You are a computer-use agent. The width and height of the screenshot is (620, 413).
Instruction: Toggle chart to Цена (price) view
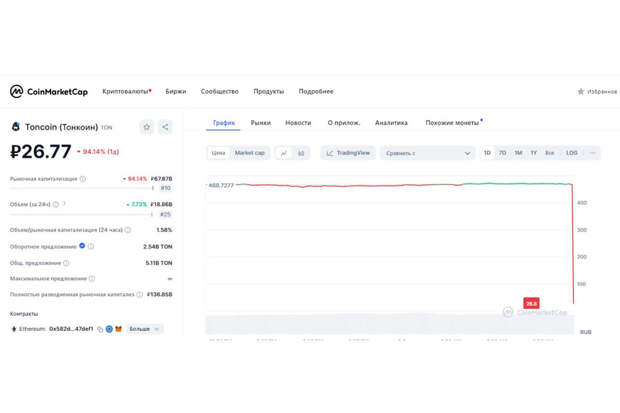click(218, 153)
